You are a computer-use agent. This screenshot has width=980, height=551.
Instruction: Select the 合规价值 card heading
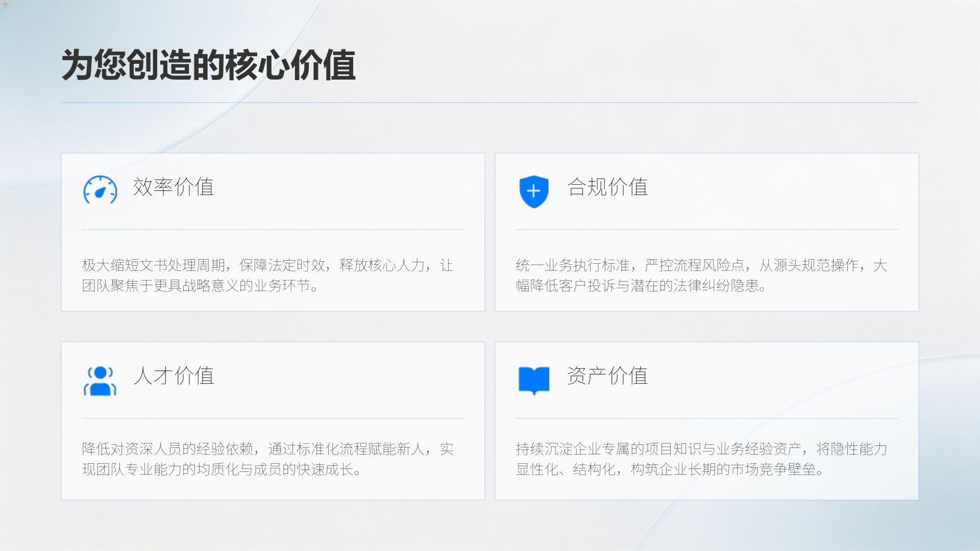tap(607, 187)
